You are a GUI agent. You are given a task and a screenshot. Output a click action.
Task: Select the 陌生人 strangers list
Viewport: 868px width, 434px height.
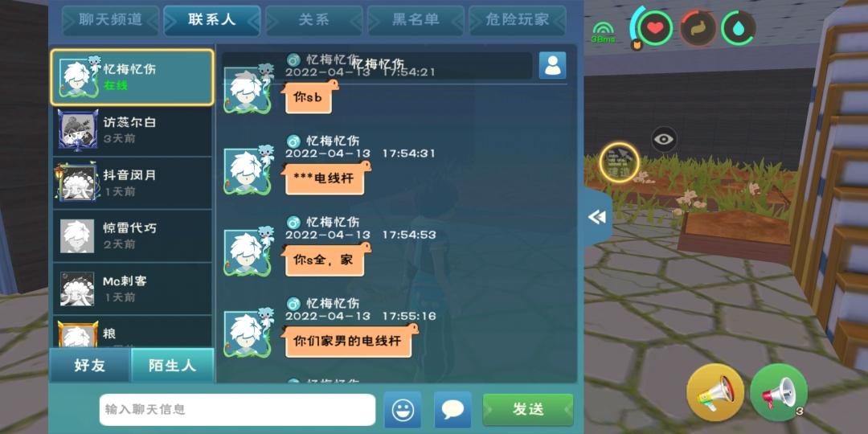pyautogui.click(x=172, y=366)
